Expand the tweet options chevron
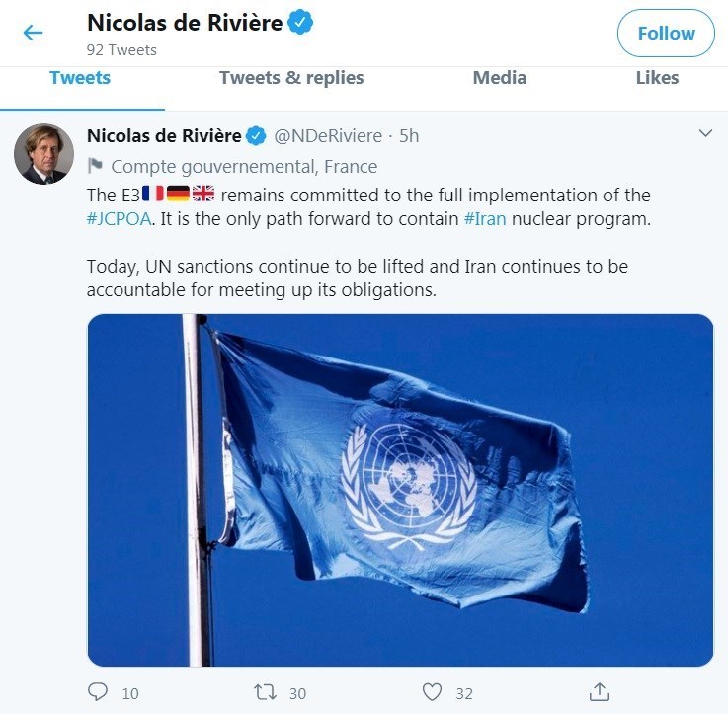This screenshot has height=714, width=728. pyautogui.click(x=705, y=133)
